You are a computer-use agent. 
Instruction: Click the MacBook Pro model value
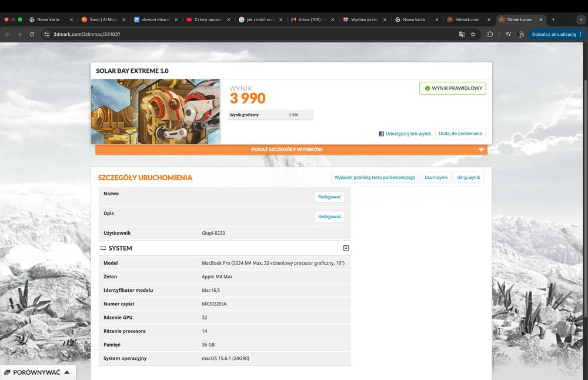pyautogui.click(x=273, y=263)
